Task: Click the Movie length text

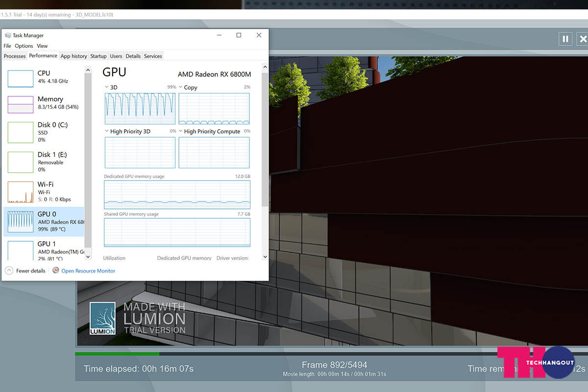Action: [x=335, y=374]
